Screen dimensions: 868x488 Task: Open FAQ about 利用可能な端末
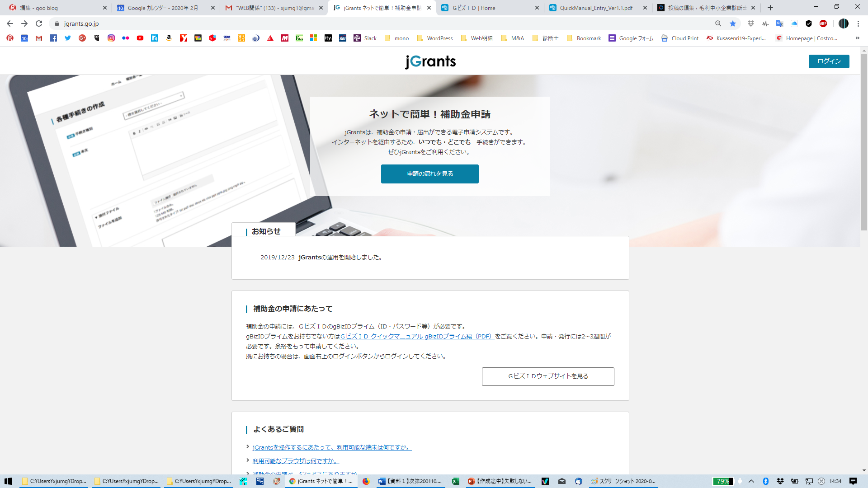(x=332, y=448)
